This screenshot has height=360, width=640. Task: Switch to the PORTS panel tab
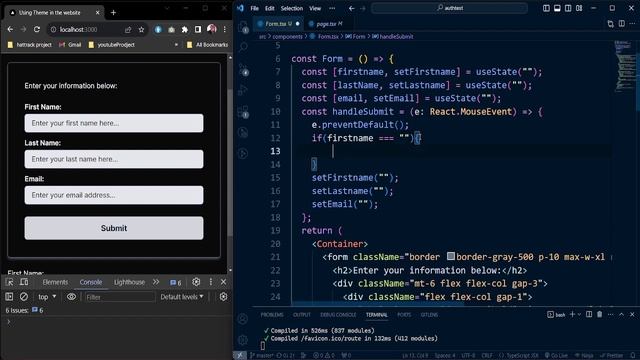tap(404, 315)
